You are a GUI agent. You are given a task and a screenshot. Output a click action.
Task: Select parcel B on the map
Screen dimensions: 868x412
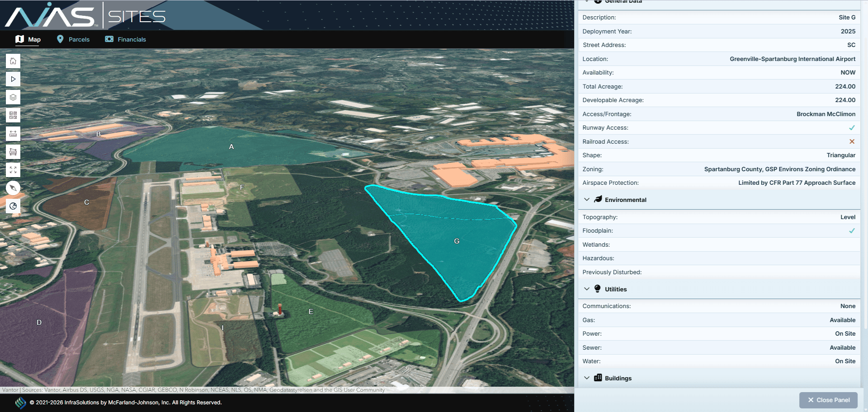[x=99, y=134]
